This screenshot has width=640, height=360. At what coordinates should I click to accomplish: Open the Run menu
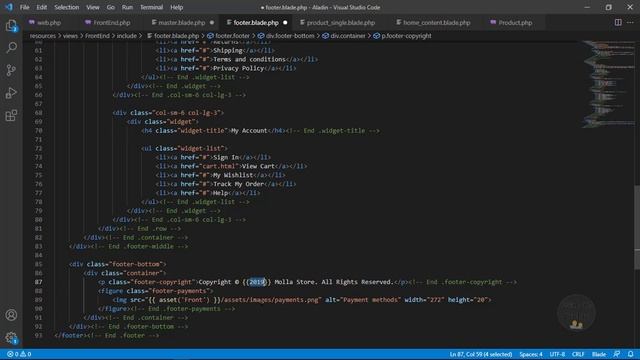click(127, 7)
